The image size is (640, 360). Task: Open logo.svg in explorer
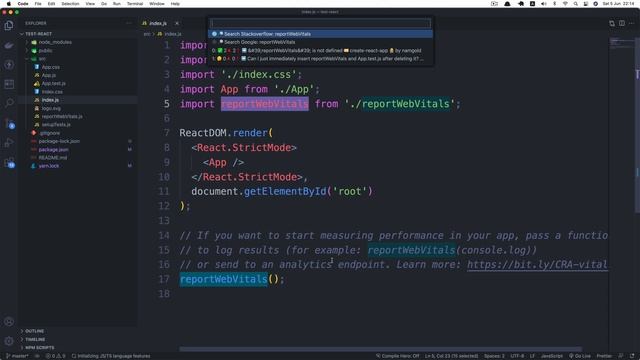(x=51, y=108)
